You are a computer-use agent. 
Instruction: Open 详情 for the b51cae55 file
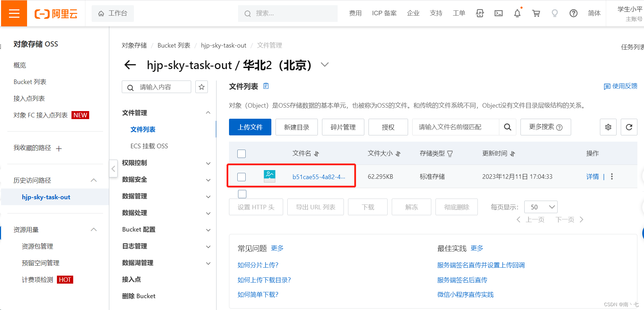tap(593, 176)
